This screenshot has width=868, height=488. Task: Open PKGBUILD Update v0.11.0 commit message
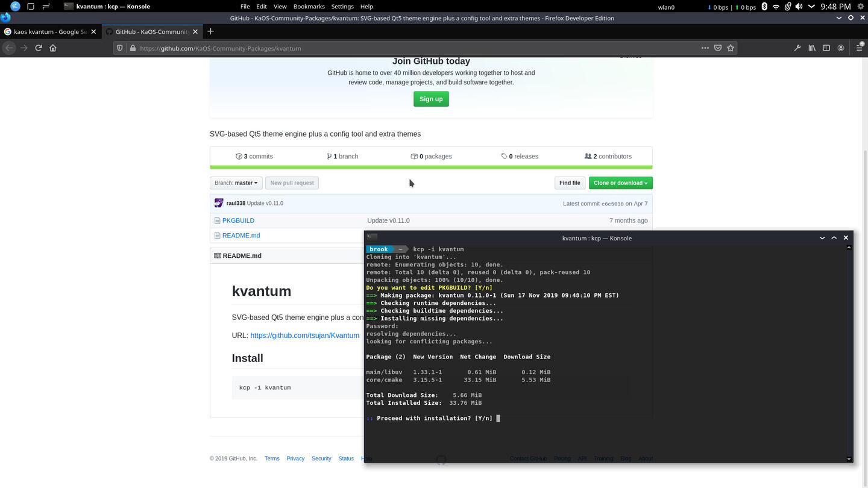click(388, 221)
